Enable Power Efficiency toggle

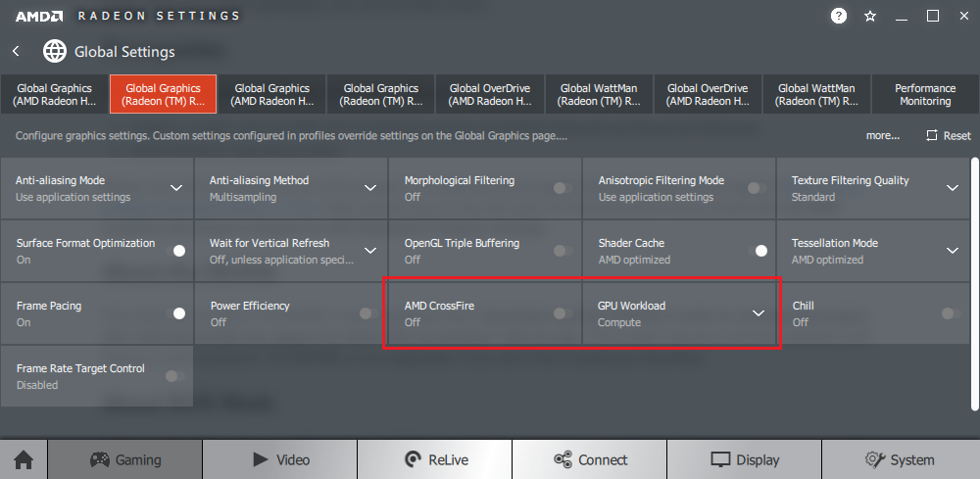368,313
